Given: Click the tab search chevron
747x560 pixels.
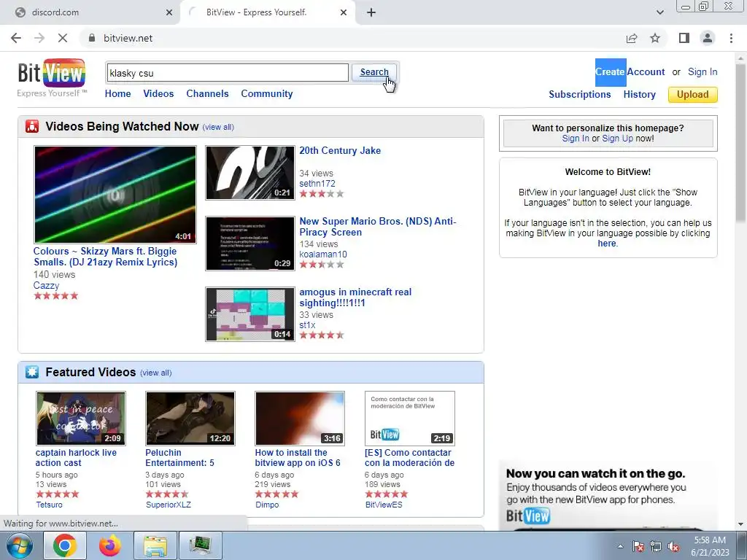Looking at the screenshot, I should pos(659,12).
